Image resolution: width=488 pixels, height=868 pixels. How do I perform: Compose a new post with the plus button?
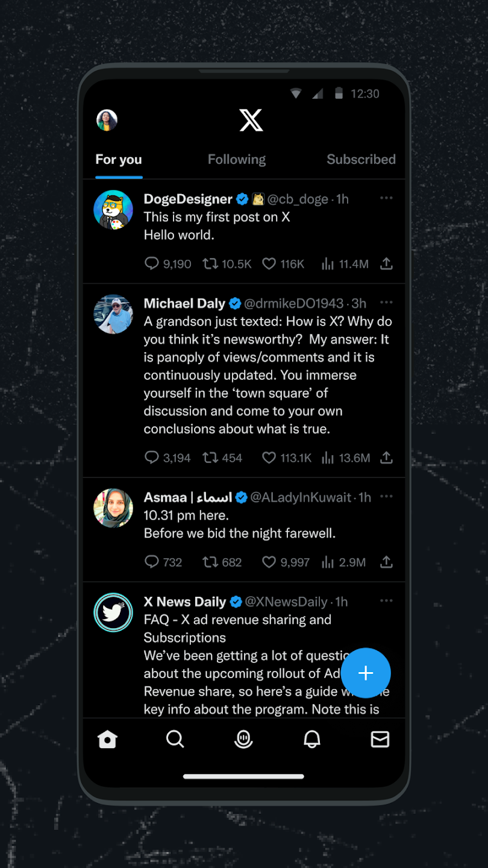[x=366, y=673]
